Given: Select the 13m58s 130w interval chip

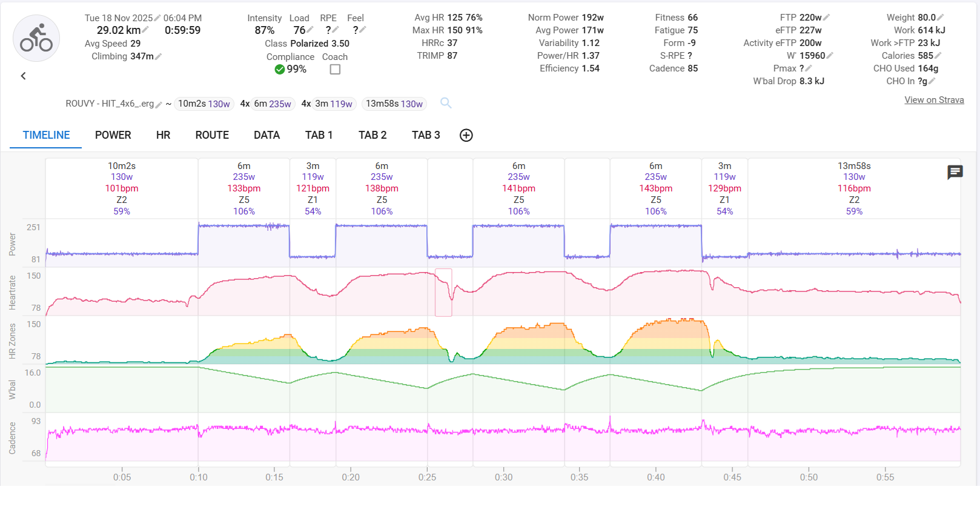Looking at the screenshot, I should pos(394,104).
